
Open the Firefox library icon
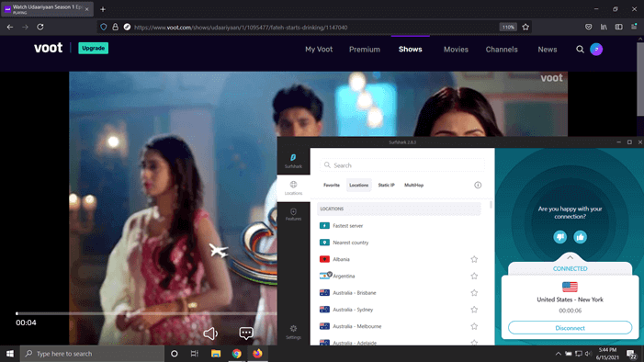pos(604,28)
